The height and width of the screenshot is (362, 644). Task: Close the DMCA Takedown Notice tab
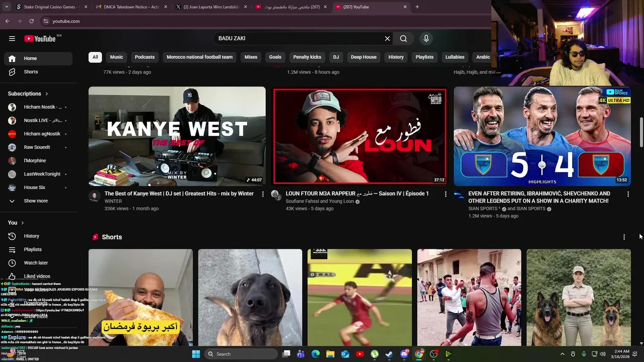166,7
